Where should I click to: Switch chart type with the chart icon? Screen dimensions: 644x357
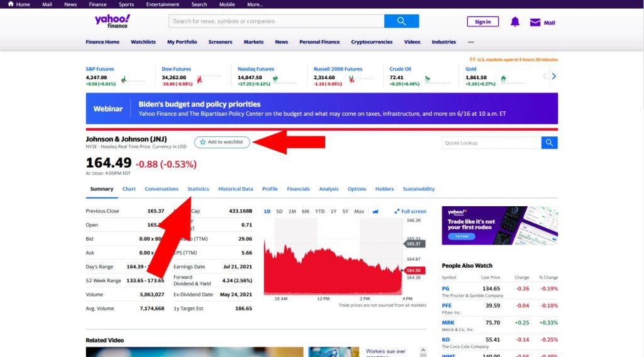pos(375,211)
